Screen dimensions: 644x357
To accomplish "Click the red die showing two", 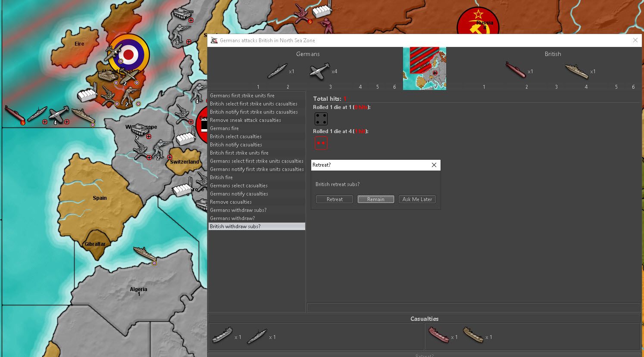I will pos(321,143).
